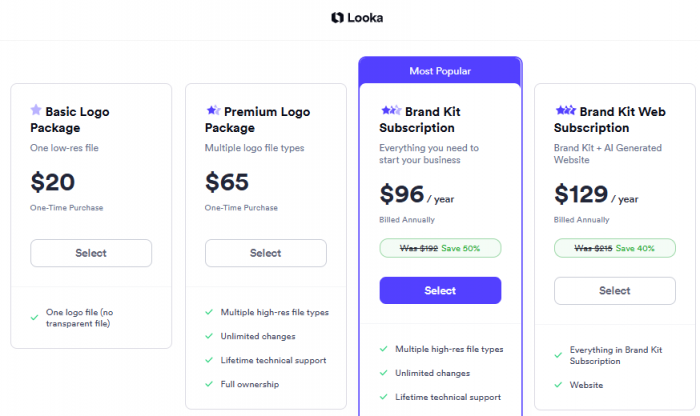
Task: Click the Looka logo icon in header
Action: click(x=337, y=17)
